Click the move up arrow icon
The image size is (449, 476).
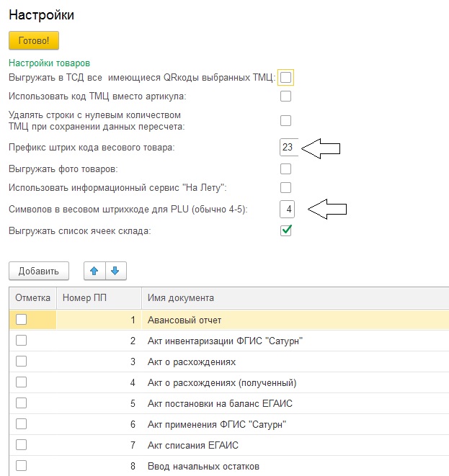(x=95, y=271)
